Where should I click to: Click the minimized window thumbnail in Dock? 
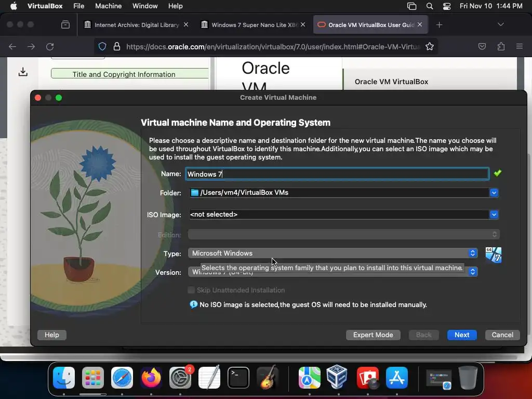(438, 379)
